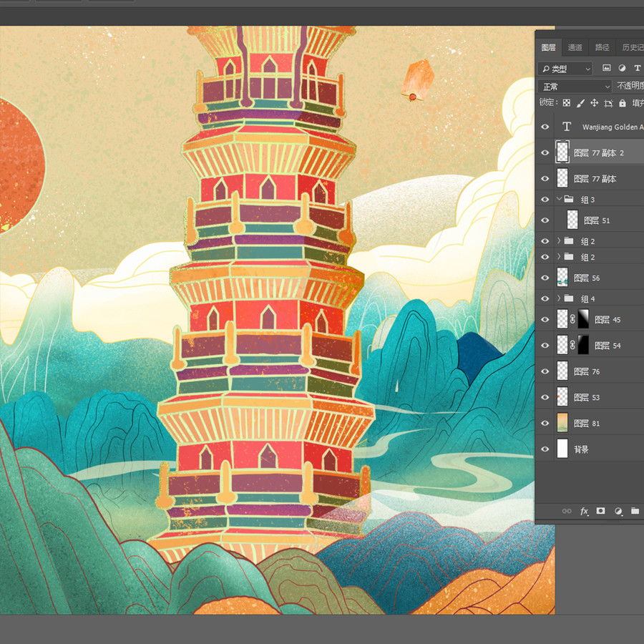
Task: Lock all with the padlock icon
Action: 623,103
